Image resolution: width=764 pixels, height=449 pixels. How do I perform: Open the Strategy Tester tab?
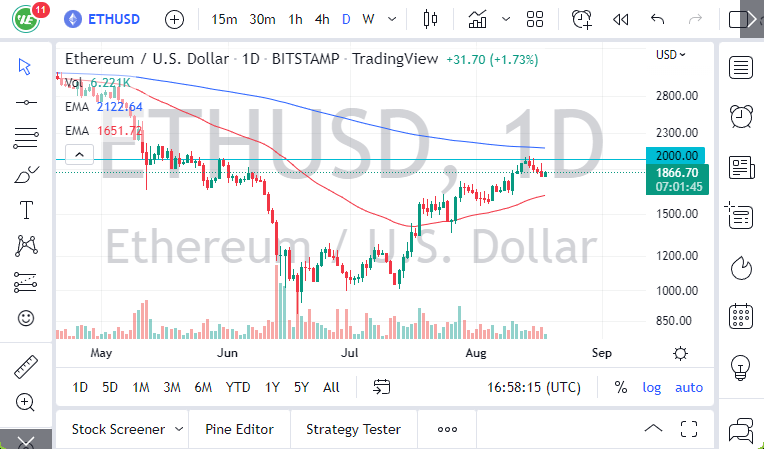(353, 429)
